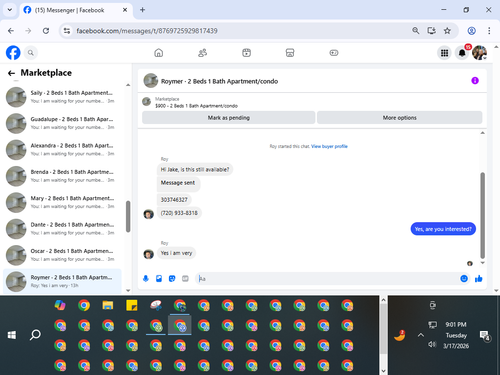The width and height of the screenshot is (500, 375).
Task: Open Windows taskbar search
Action: click(x=35, y=335)
